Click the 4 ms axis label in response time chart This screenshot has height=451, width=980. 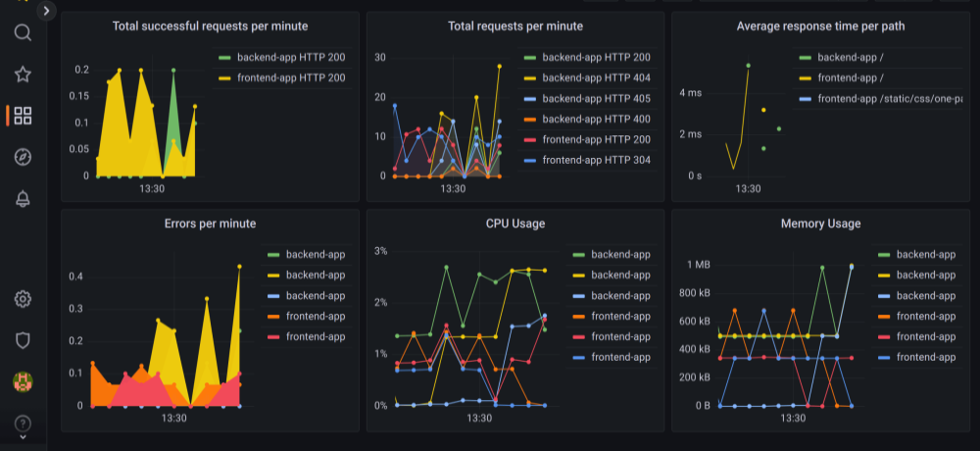tap(690, 92)
